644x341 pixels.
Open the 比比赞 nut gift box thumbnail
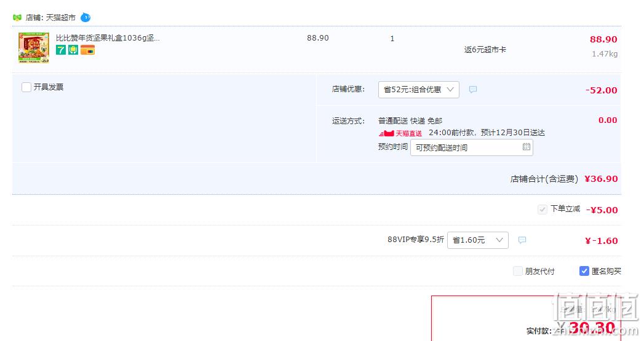34,47
